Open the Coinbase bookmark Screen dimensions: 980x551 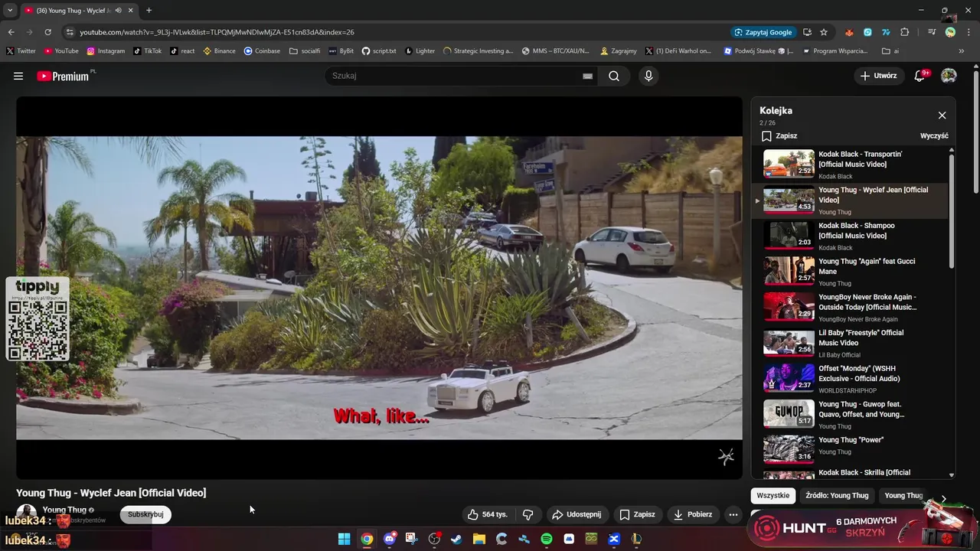262,51
